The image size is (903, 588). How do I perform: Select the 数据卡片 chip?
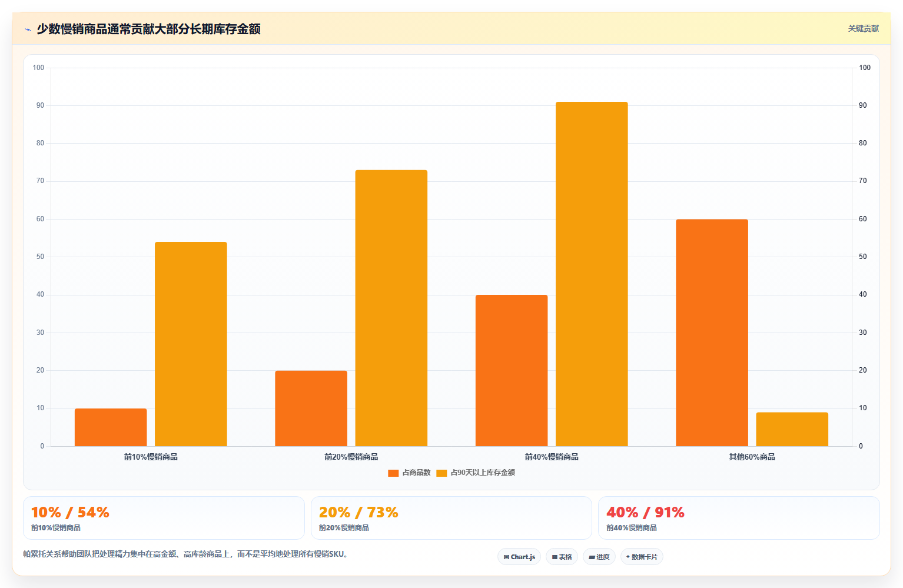[x=642, y=557]
